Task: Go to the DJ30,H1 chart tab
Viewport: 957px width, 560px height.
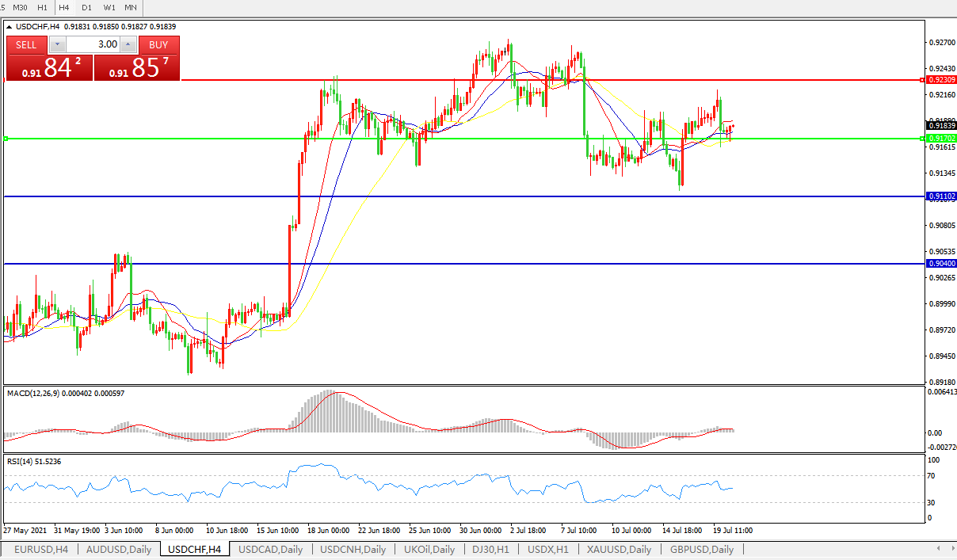Action: (x=490, y=549)
